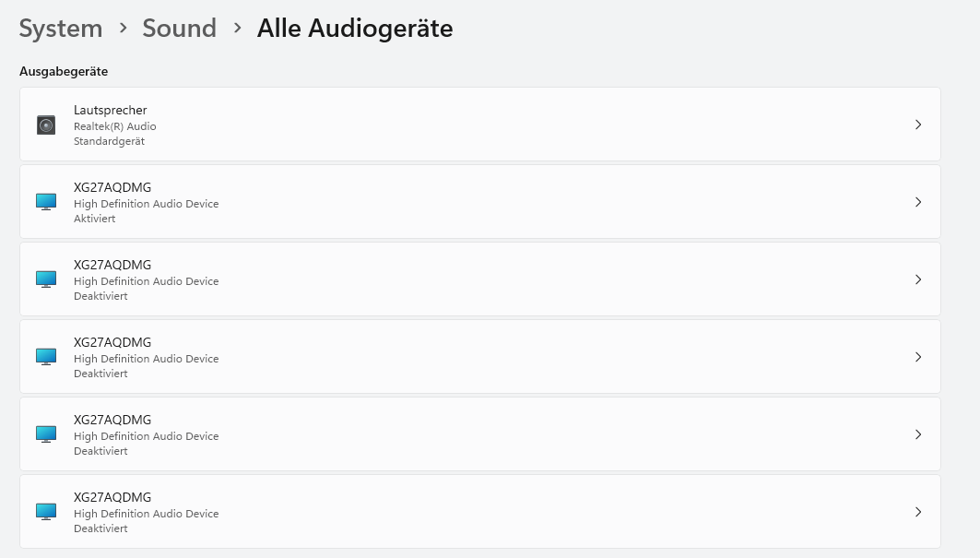980x558 pixels.
Task: Select the XG27AQDMG name marked Aktiviert
Action: tap(112, 188)
